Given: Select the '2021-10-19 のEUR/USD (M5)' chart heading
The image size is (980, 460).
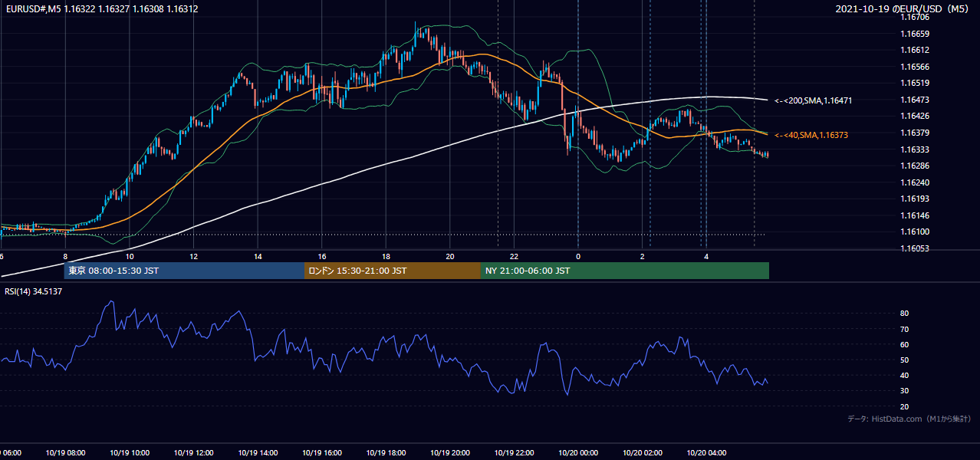Looking at the screenshot, I should [903, 9].
